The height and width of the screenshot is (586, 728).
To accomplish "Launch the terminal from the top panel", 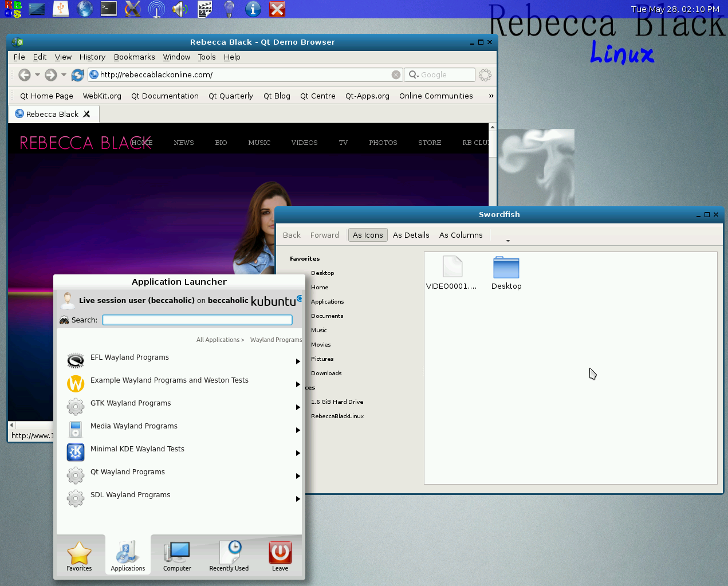I will pos(109,9).
